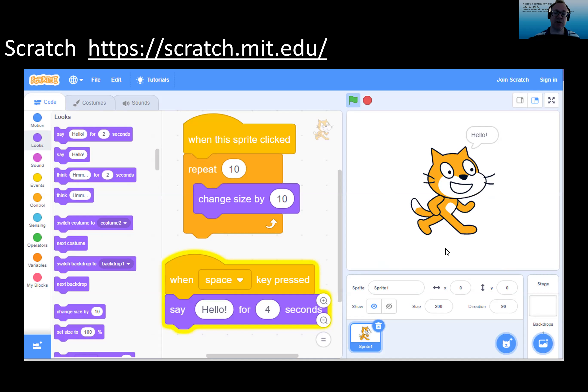This screenshot has height=392, width=588.
Task: Delete Sprite1 with trash icon
Action: [x=378, y=326]
